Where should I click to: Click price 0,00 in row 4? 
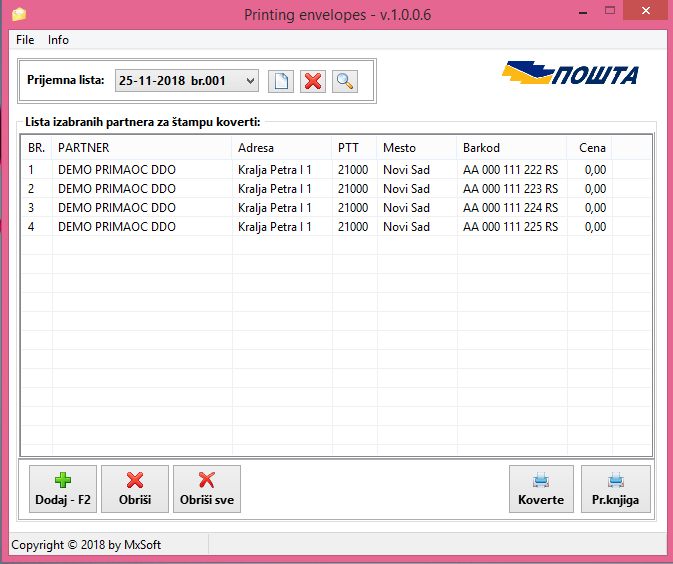pos(595,227)
